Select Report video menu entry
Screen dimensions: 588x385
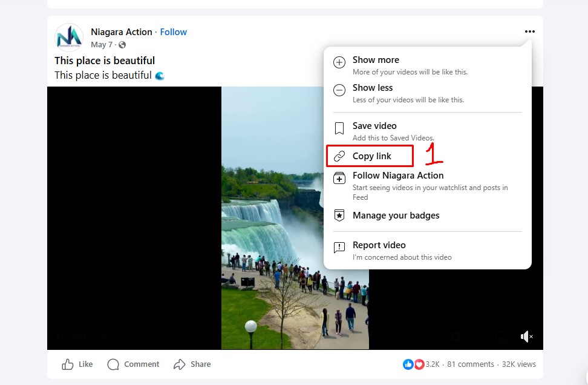pyautogui.click(x=428, y=251)
